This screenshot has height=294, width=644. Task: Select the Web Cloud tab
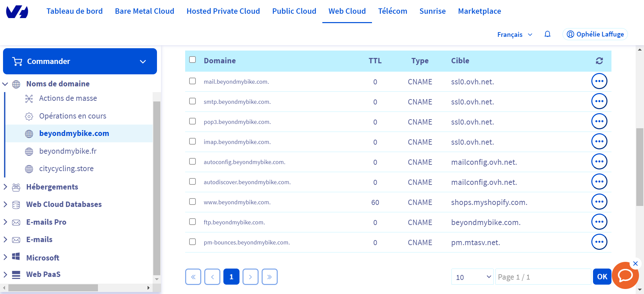[347, 11]
